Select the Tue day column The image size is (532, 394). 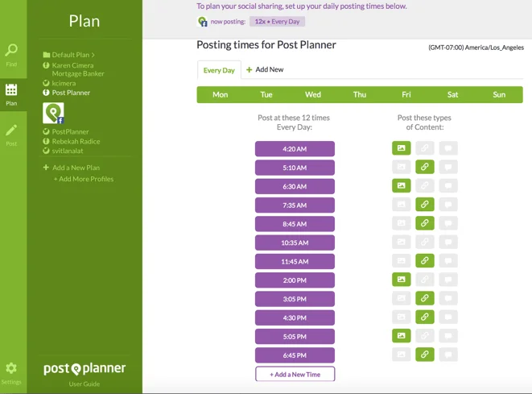[266, 95]
